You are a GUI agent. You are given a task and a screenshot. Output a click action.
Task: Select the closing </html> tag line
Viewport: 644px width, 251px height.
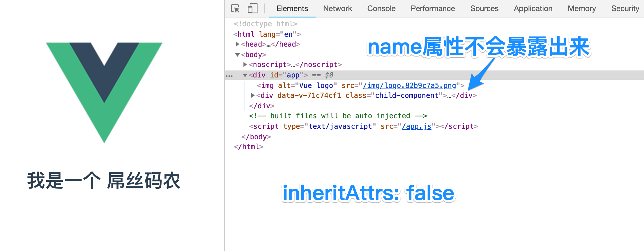pos(248,146)
